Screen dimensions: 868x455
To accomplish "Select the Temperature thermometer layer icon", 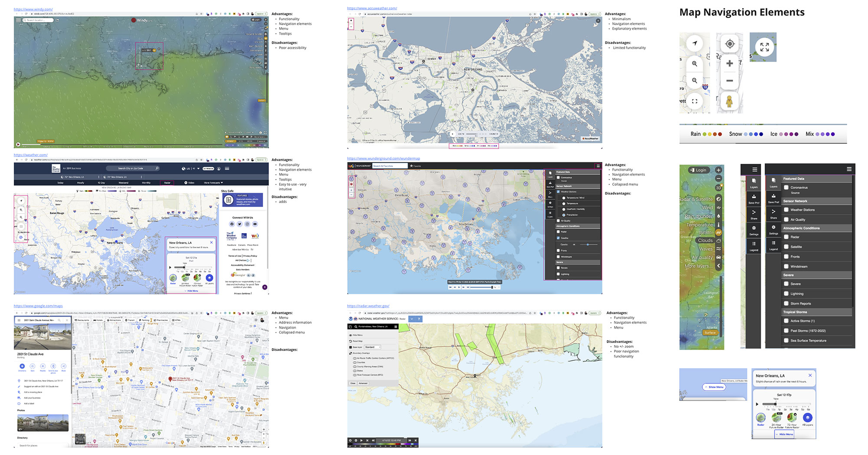I will click(718, 224).
